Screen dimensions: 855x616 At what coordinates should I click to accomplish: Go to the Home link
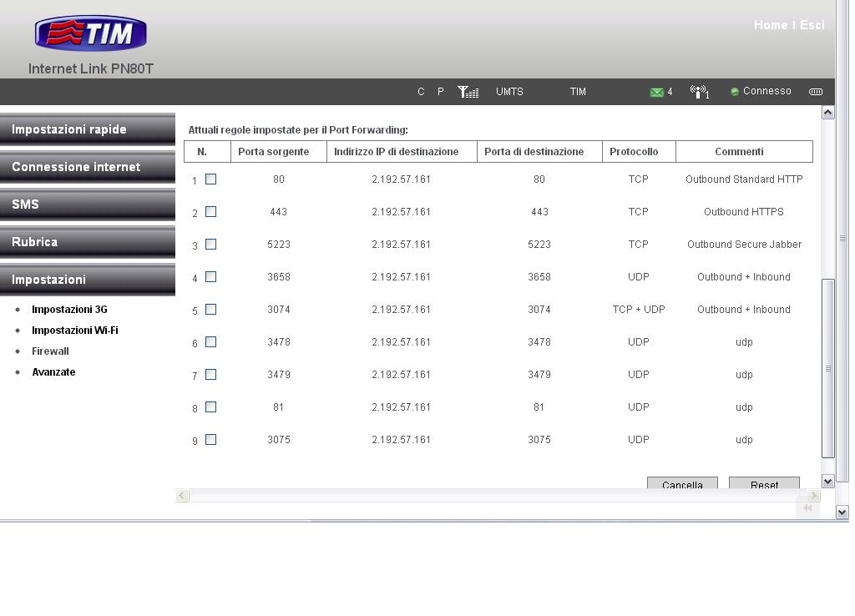(x=770, y=25)
